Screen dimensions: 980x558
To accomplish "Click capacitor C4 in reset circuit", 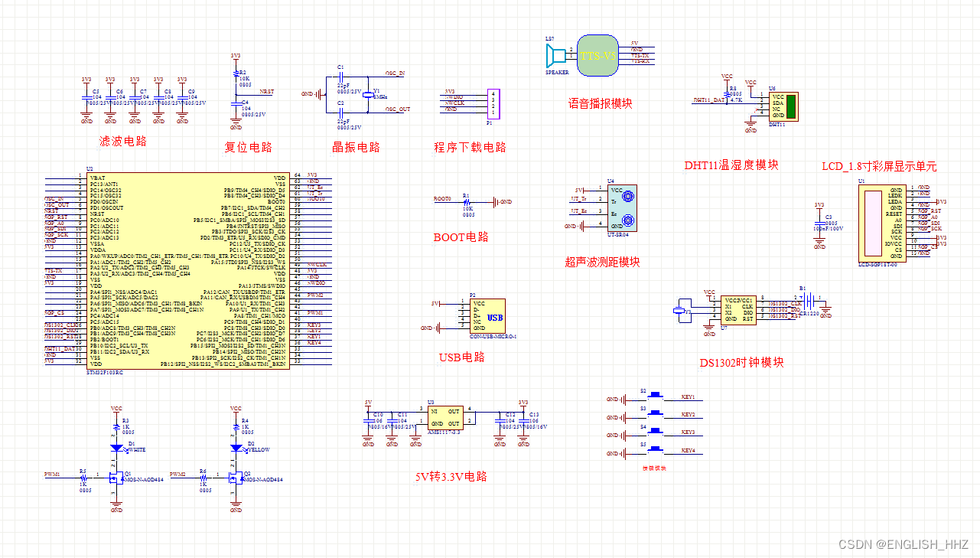I will coord(236,106).
